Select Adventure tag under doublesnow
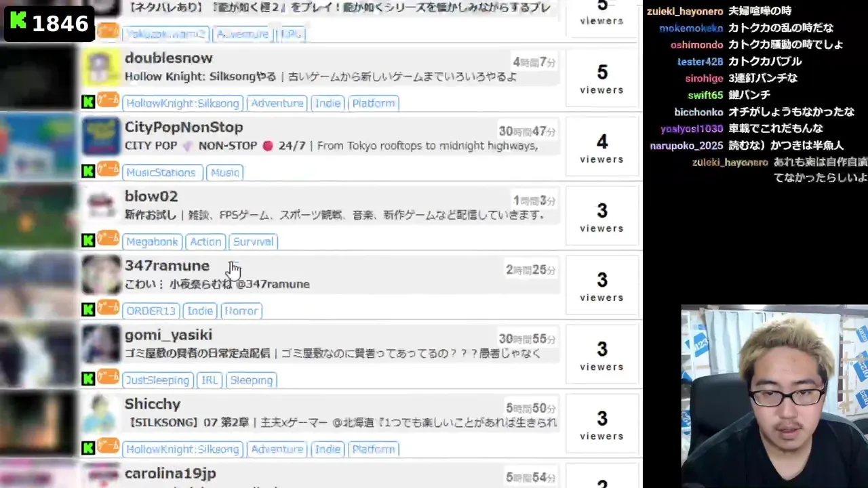The image size is (868, 488). (277, 103)
